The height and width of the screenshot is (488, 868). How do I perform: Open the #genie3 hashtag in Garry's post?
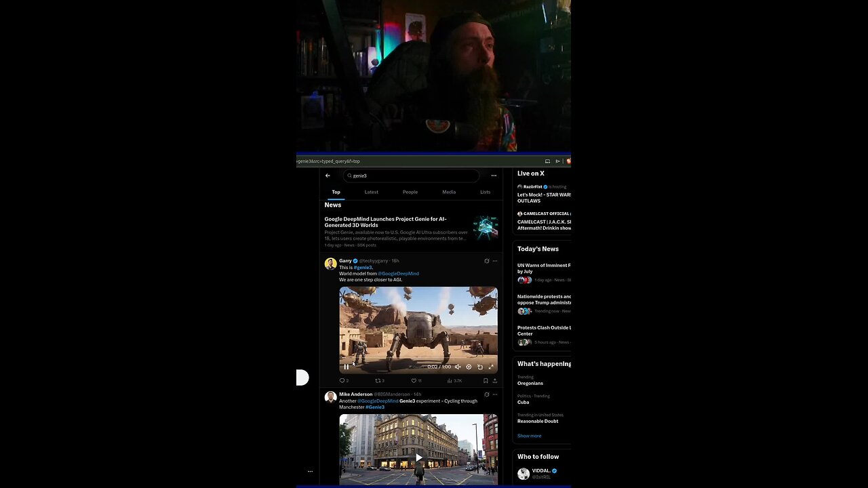click(x=363, y=267)
